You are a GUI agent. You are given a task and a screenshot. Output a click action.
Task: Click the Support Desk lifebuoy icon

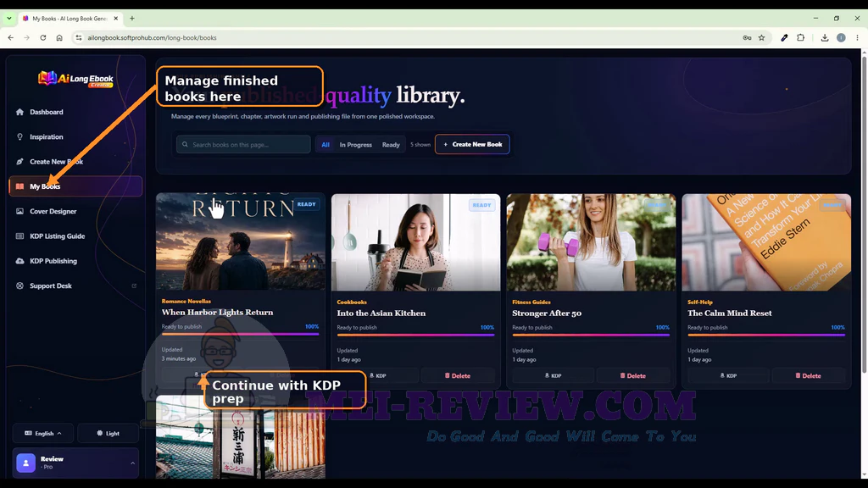(20, 286)
